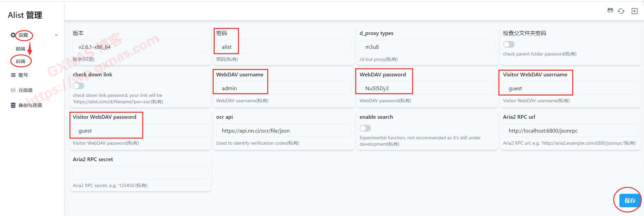The width and height of the screenshot is (644, 216).
Task: Click the 设置 gear icon
Action: click(x=13, y=35)
